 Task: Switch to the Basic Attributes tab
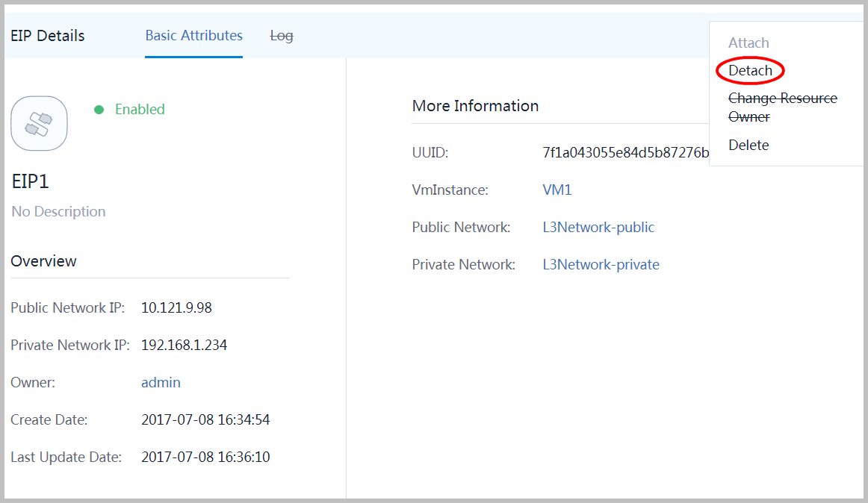(193, 35)
